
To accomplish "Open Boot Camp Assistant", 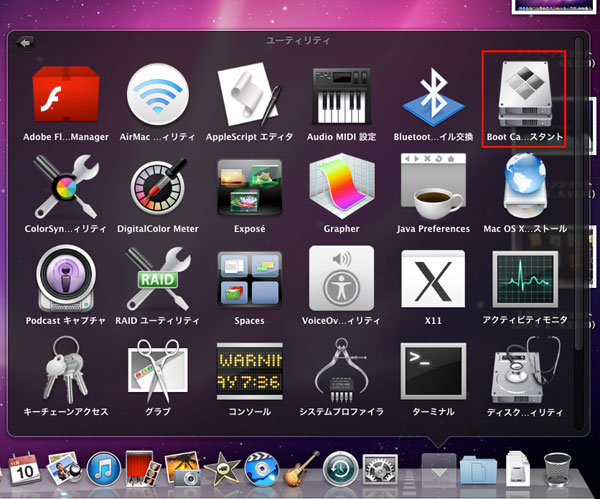I will pyautogui.click(x=525, y=101).
